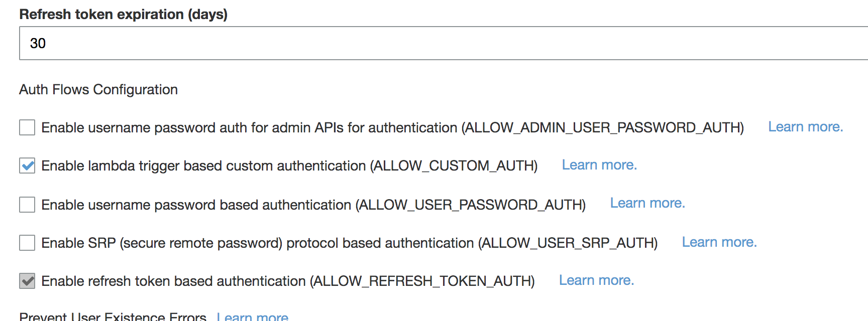868x321 pixels.
Task: Enable SRP protocol based authentication
Action: [27, 243]
